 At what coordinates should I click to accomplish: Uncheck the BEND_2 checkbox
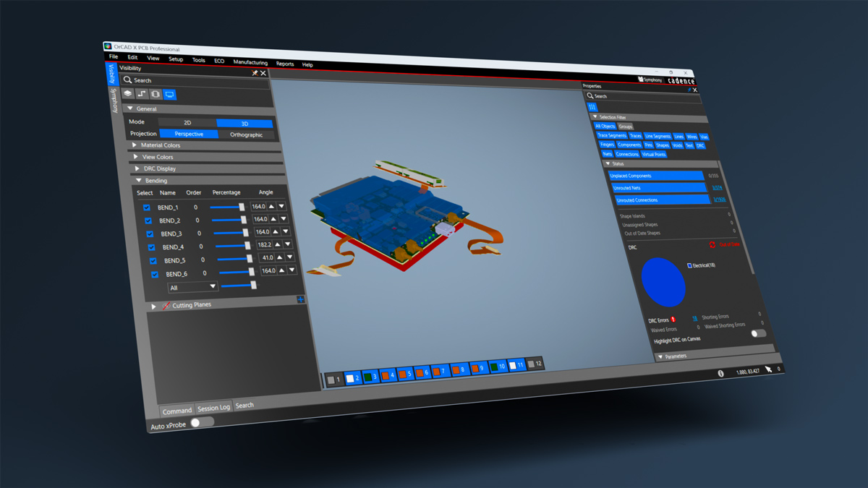(148, 221)
